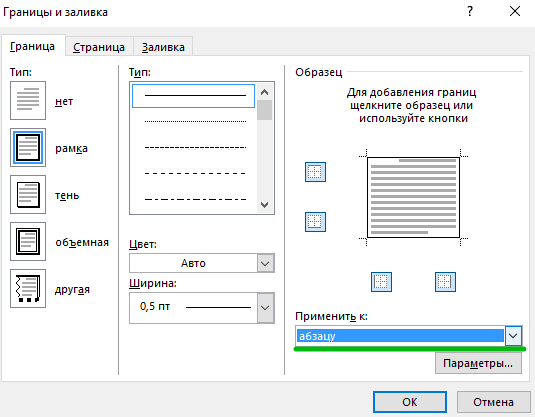The height and width of the screenshot is (417, 535).
Task: Pick the 'тень' shadow border icon
Action: coord(28,195)
